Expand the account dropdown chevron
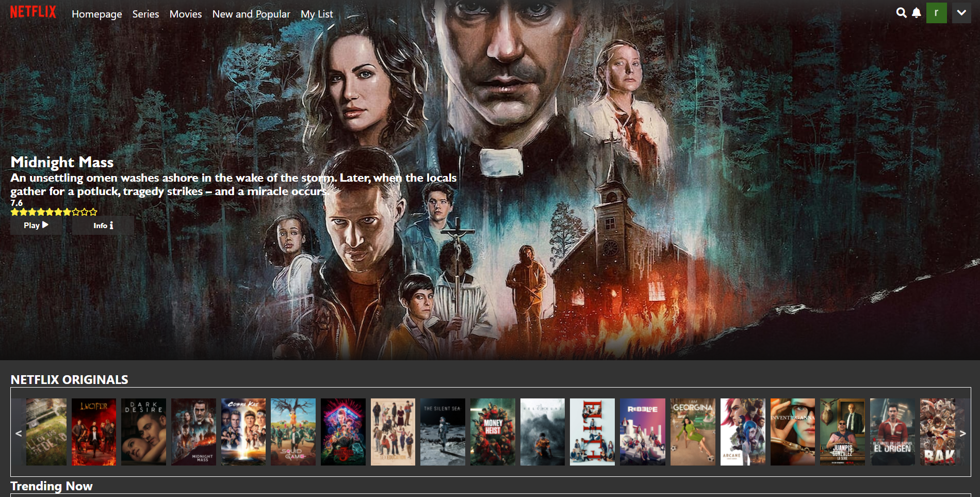 961,13
